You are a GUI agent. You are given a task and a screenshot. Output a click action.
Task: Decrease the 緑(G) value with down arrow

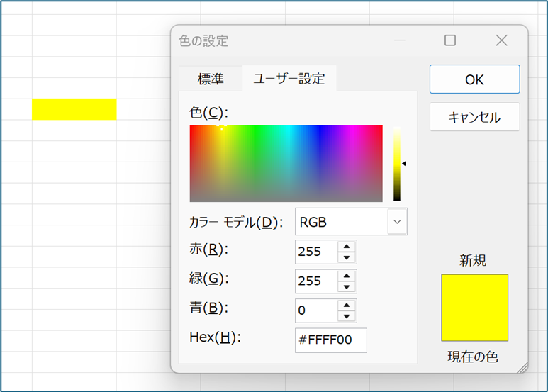point(347,286)
